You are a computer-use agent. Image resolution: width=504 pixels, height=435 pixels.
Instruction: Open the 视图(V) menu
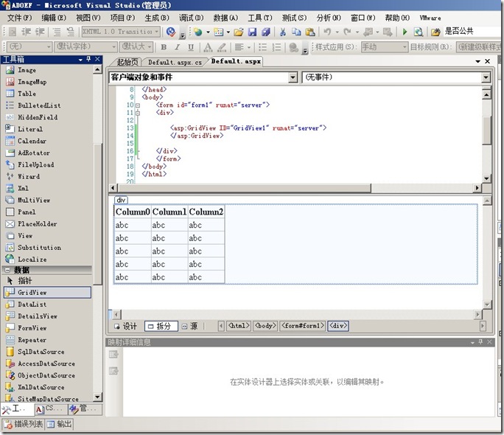click(x=88, y=18)
